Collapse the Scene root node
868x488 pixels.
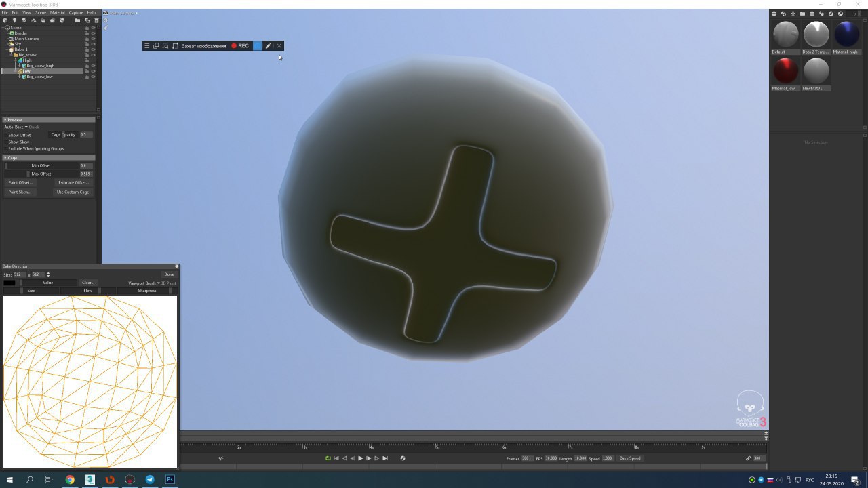(3, 28)
